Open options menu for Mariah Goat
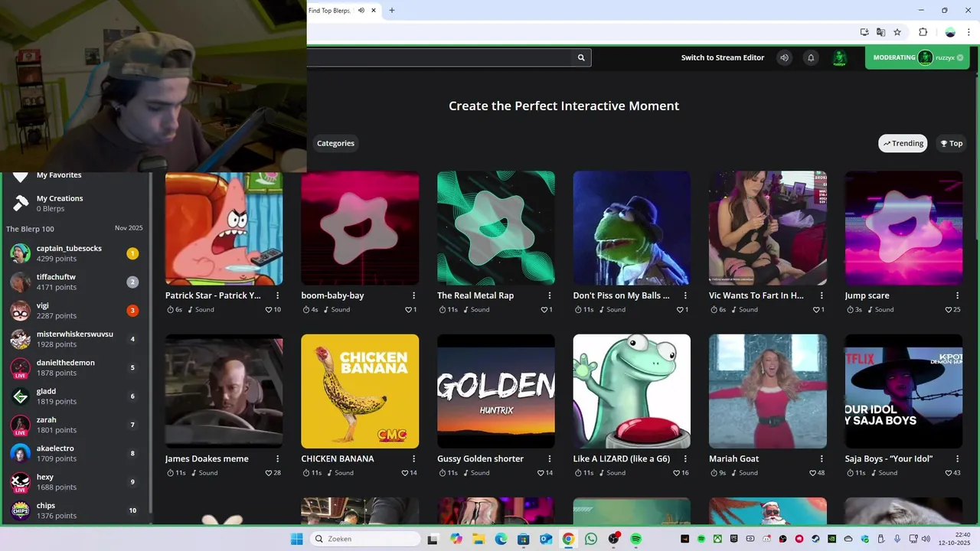The image size is (980, 551). coord(822,458)
